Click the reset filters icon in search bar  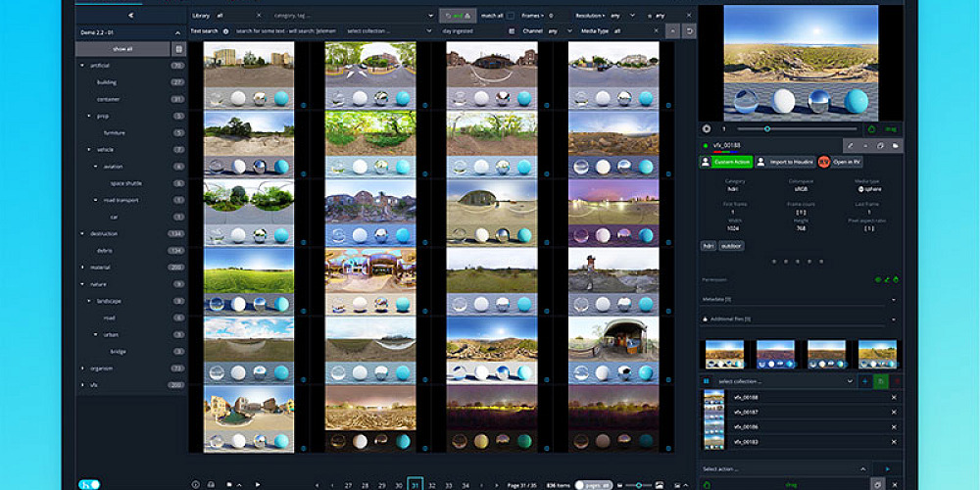(x=690, y=31)
